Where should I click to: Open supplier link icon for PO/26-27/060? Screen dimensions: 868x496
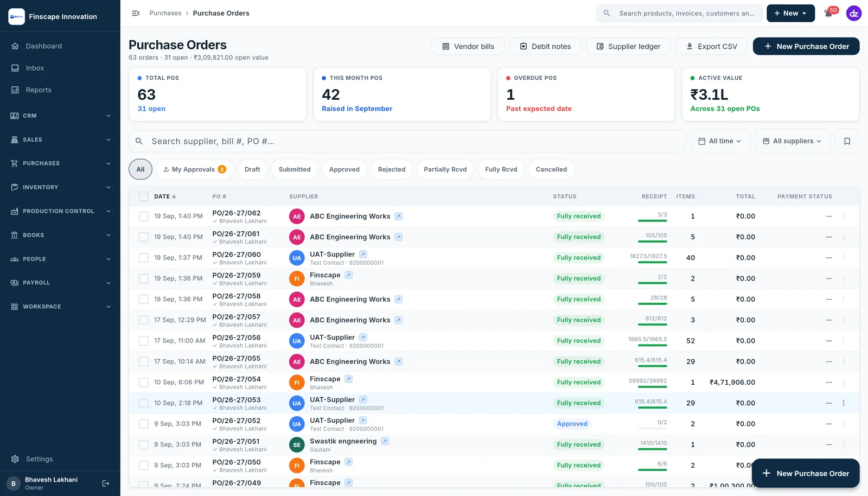click(363, 254)
